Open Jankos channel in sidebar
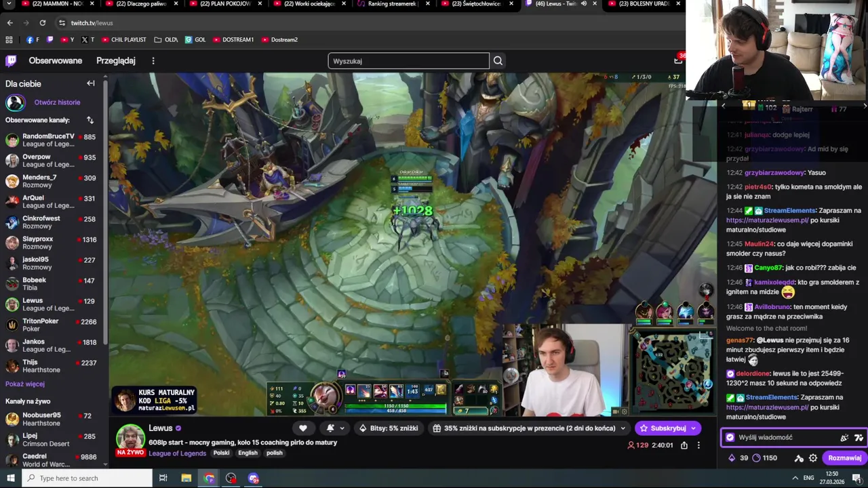Image resolution: width=868 pixels, height=488 pixels. click(53, 346)
